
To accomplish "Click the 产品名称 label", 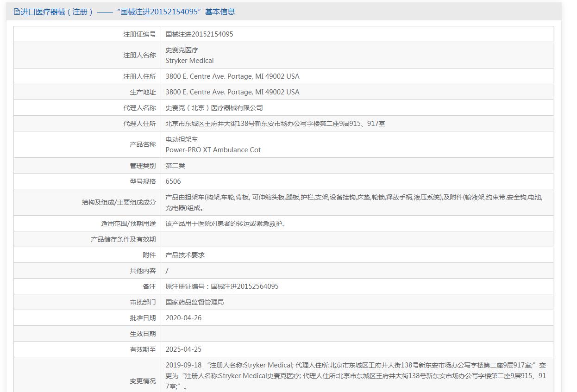I will [143, 144].
